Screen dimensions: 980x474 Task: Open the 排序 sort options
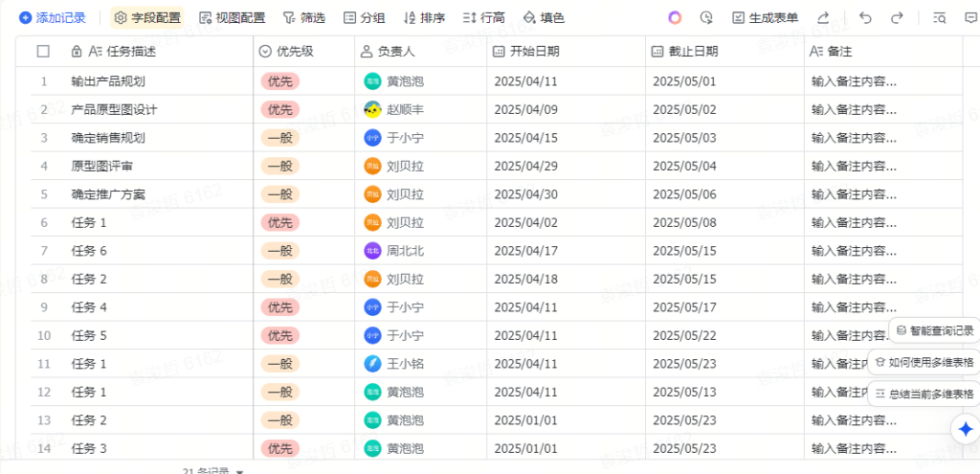click(424, 17)
